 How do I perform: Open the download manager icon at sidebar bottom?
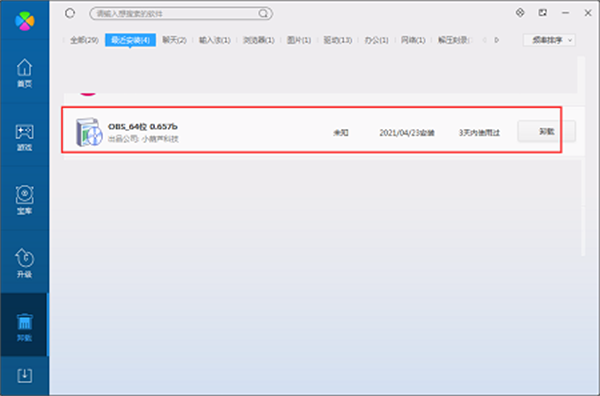pyautogui.click(x=24, y=375)
